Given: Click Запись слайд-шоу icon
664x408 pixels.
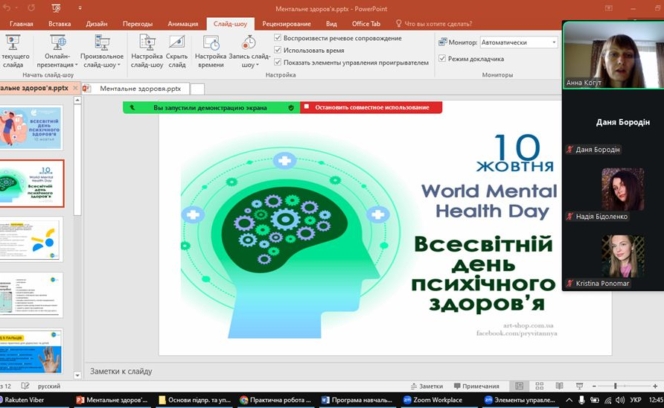Looking at the screenshot, I should point(248,44).
